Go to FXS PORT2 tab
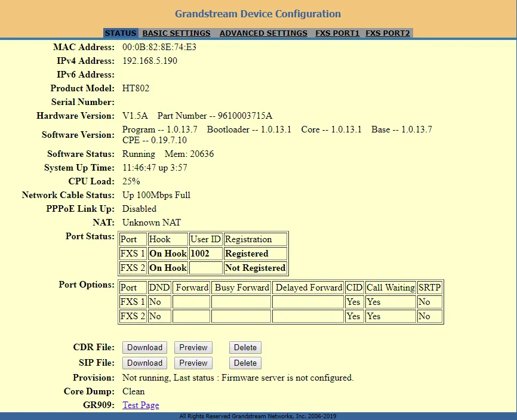This screenshot has width=517, height=420. tap(388, 33)
